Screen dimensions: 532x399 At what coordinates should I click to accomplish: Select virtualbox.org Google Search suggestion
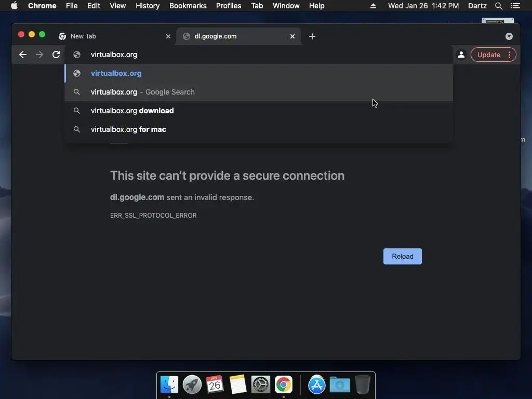tap(259, 92)
